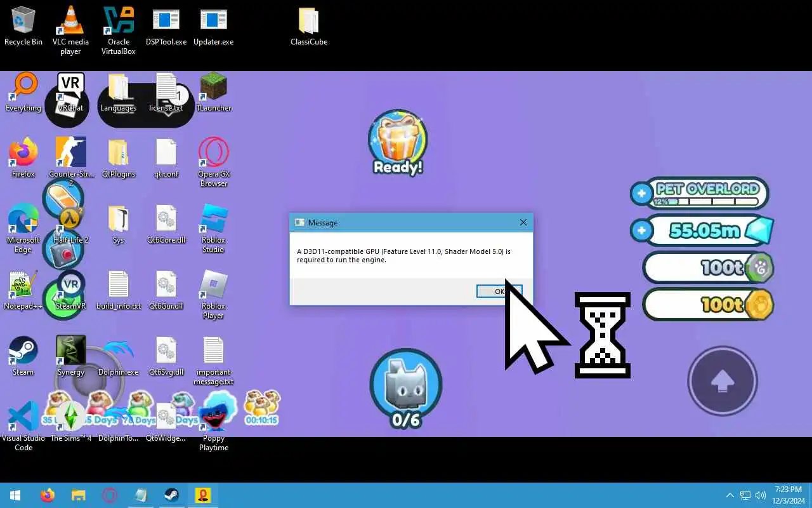The image size is (812, 508).
Task: Switch to Steam on the taskbar
Action: (x=171, y=495)
